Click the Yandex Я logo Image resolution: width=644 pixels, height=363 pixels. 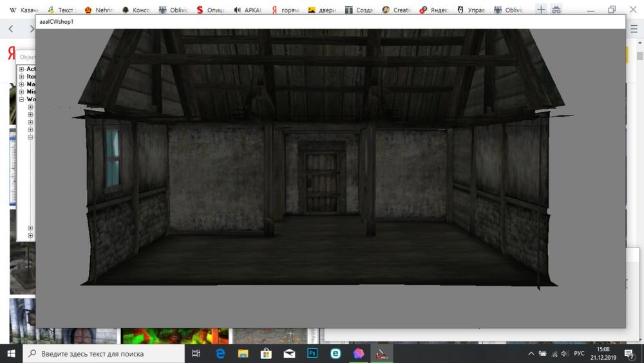click(11, 54)
